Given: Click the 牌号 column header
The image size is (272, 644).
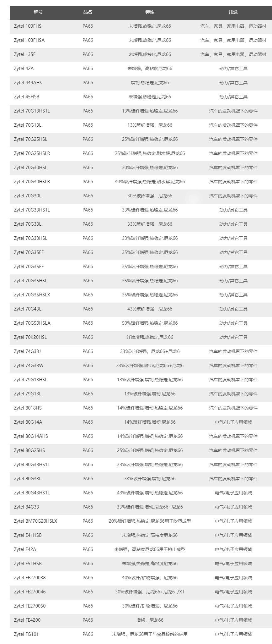Looking at the screenshot, I should (38, 12).
